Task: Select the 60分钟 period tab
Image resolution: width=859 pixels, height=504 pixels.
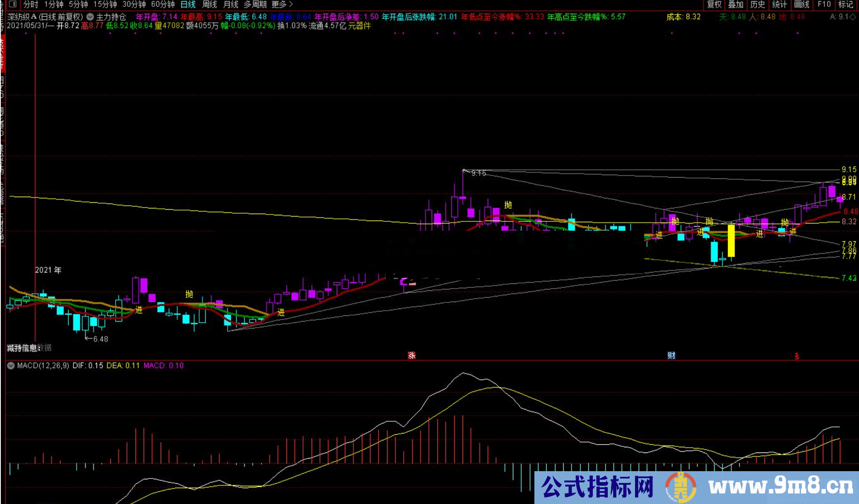Action: [163, 4]
